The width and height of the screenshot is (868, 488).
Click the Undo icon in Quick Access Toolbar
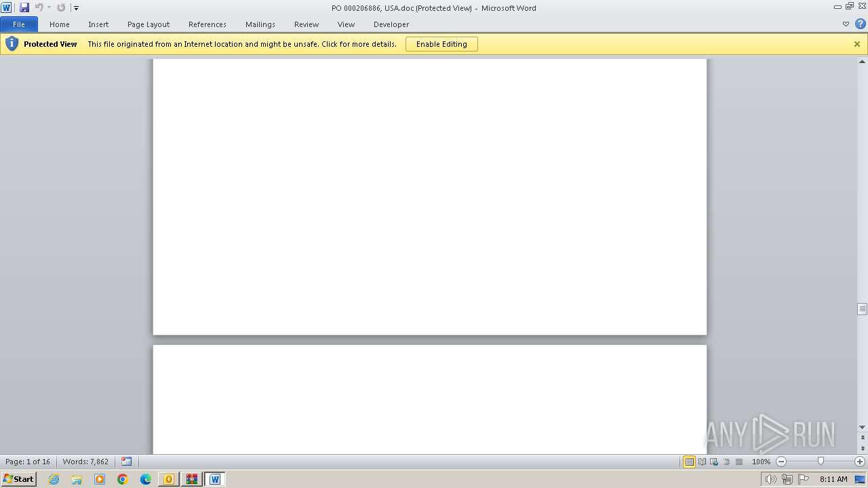[39, 7]
